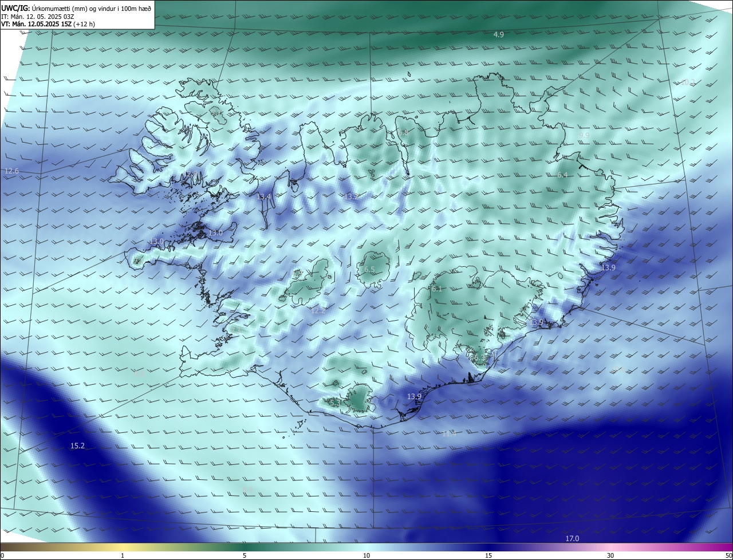Image resolution: width=733 pixels, height=560 pixels.
Task: Click the 6.5 value on the glacier outline
Action: tap(369, 270)
